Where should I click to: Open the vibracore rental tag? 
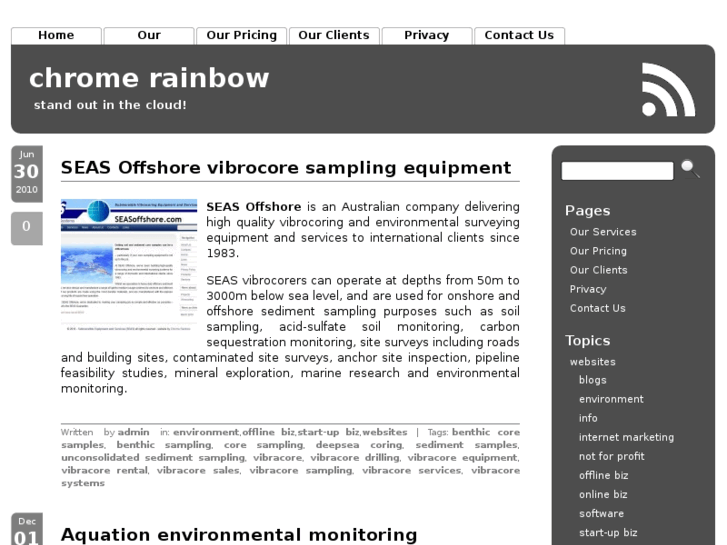point(104,470)
